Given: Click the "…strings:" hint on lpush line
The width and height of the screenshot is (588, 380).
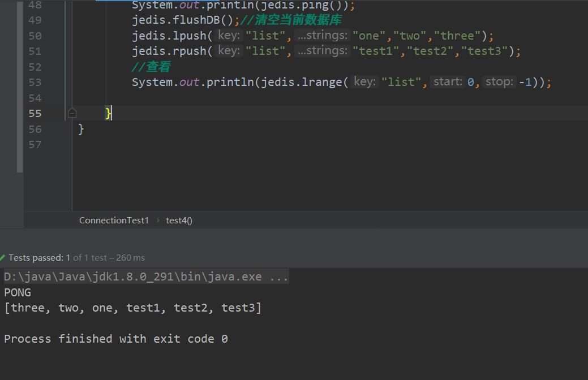Looking at the screenshot, I should coord(321,36).
